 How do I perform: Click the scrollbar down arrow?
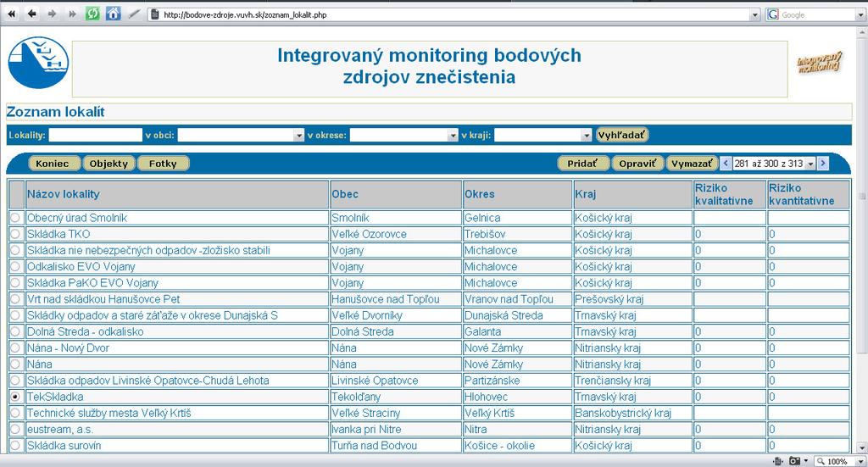[x=861, y=447]
